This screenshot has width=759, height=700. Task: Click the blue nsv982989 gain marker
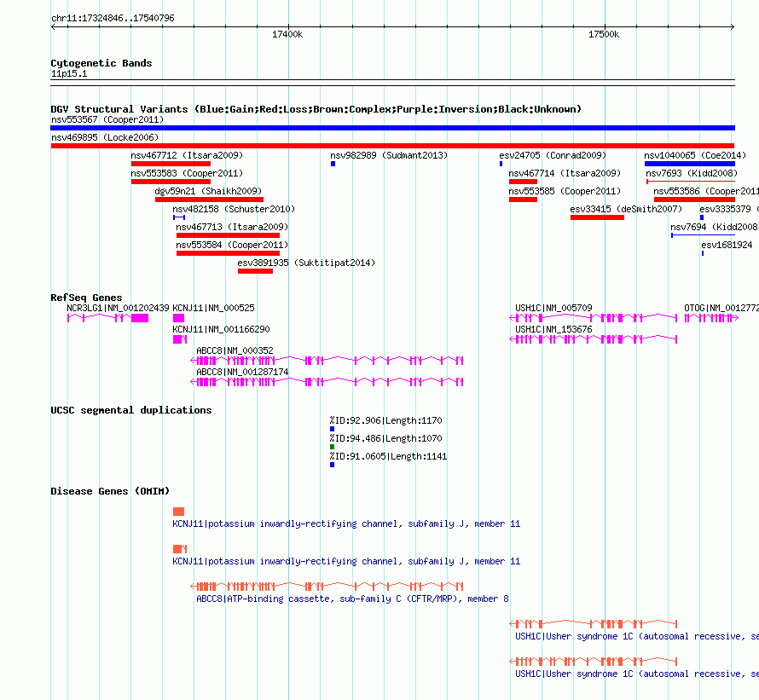coord(333,164)
